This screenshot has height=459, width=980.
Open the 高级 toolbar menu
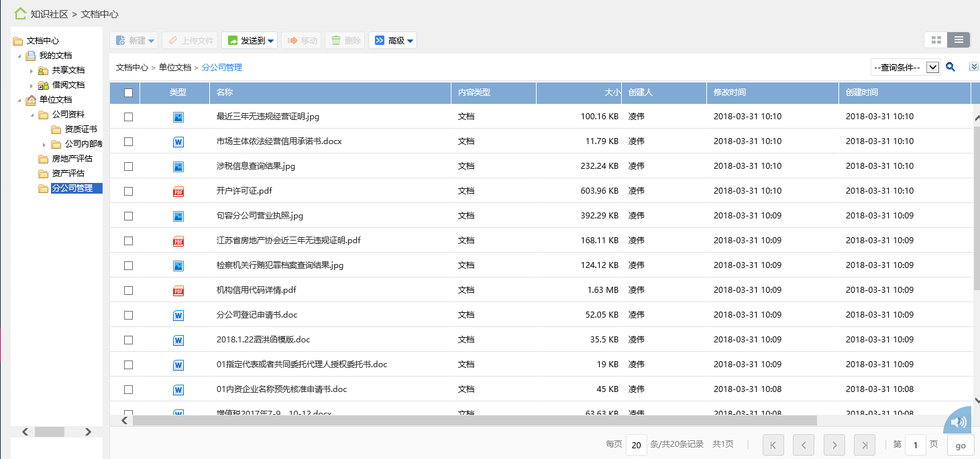pos(392,41)
